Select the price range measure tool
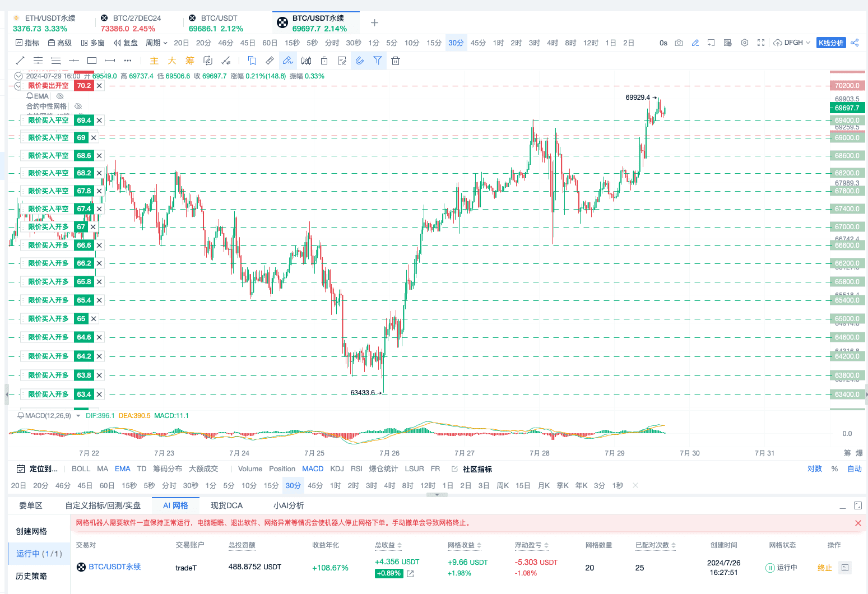 pyautogui.click(x=110, y=61)
